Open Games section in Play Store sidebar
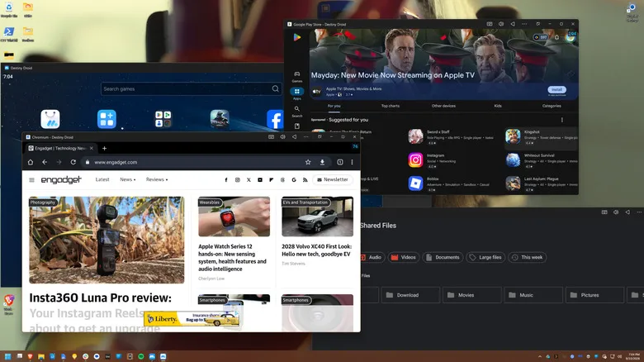644x362 pixels. [x=297, y=77]
